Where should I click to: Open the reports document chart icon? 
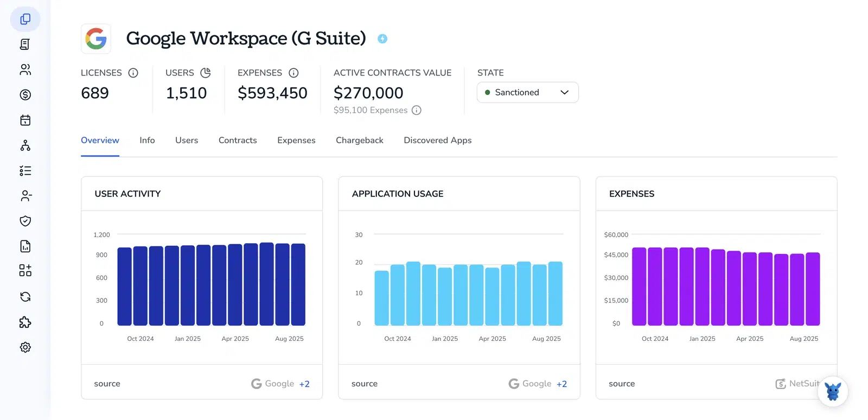coord(25,246)
